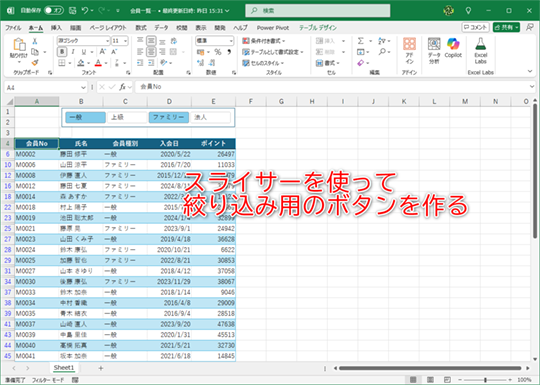Click the Undo arrow icon
The height and width of the screenshot is (385, 540).
tap(85, 11)
